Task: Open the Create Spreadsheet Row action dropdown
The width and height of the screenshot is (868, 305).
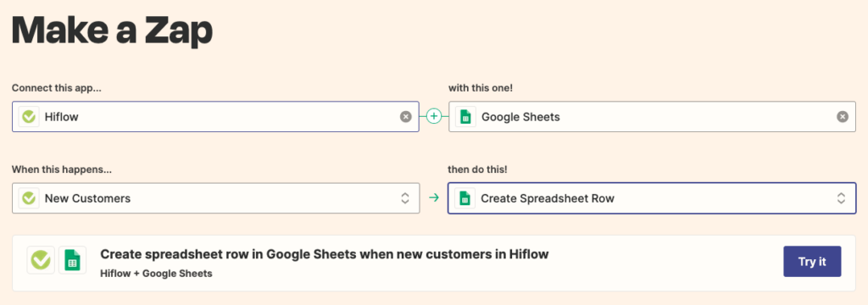Action: (652, 198)
